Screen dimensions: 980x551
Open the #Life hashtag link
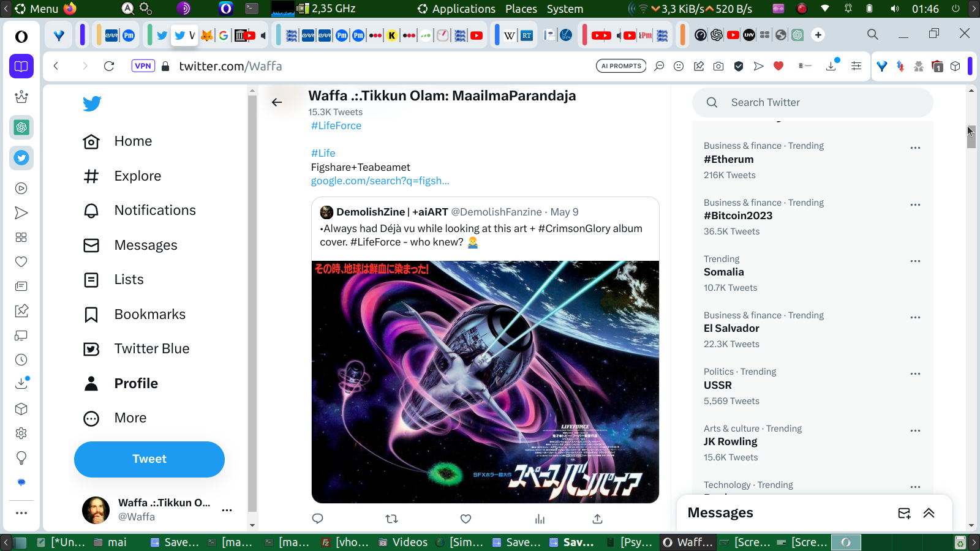point(323,153)
